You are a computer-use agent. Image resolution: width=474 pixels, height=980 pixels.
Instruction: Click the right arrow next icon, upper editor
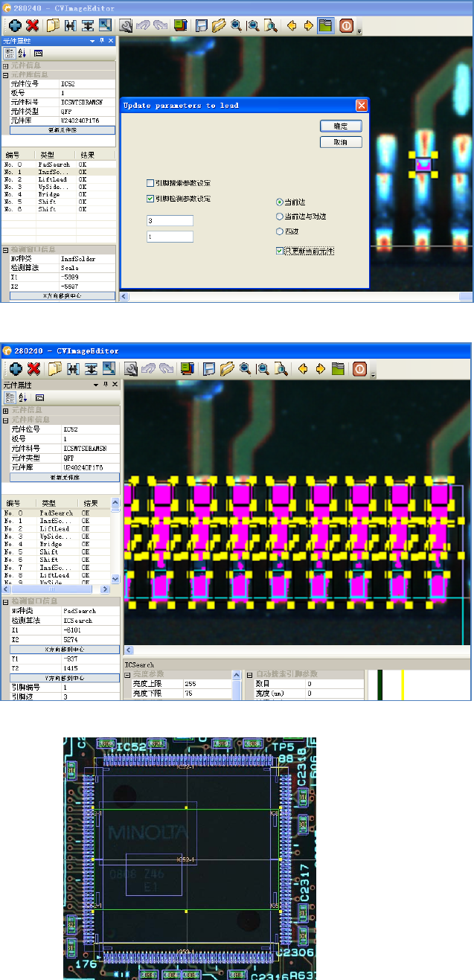(x=308, y=25)
